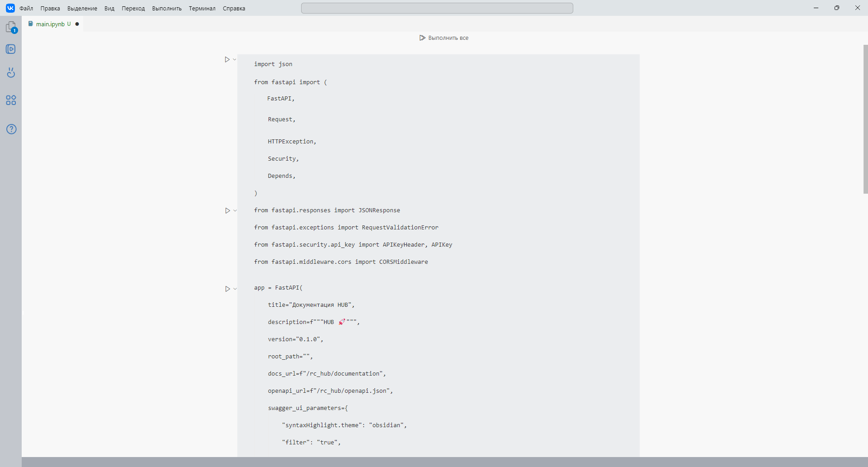Click the VK logo in the menu bar

pyautogui.click(x=10, y=8)
